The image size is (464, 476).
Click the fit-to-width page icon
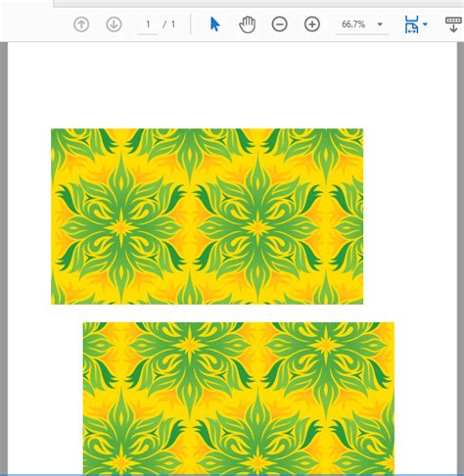411,24
